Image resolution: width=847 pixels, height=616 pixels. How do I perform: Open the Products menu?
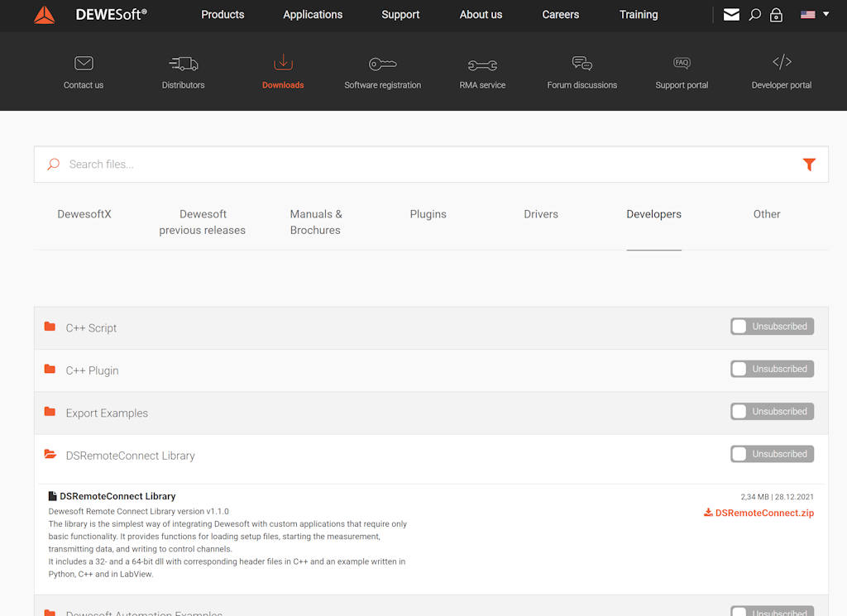pyautogui.click(x=223, y=15)
